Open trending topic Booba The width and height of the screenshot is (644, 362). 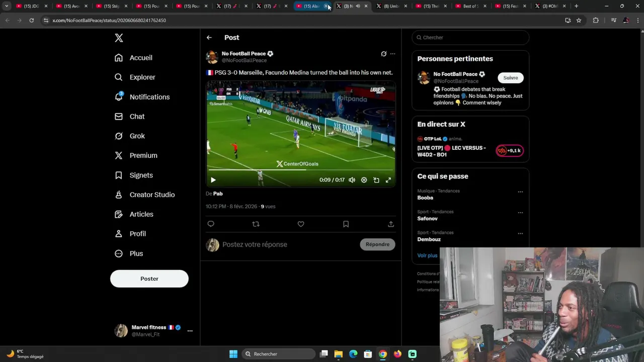tap(425, 198)
